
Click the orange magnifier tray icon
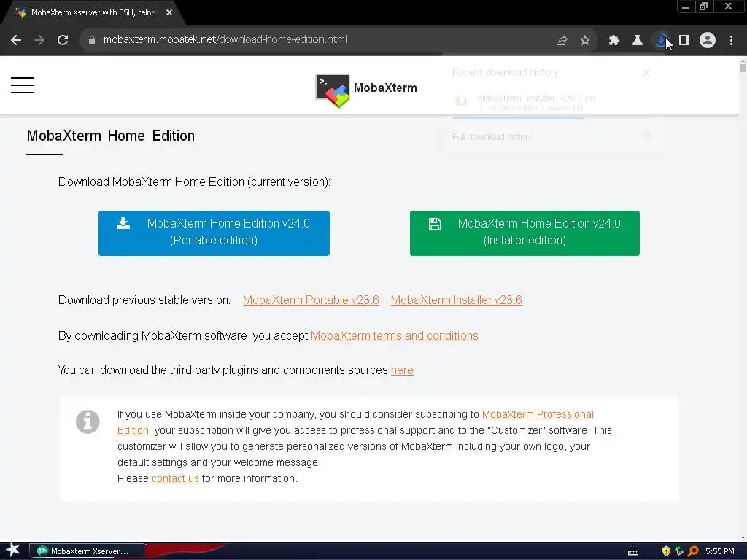(x=693, y=551)
